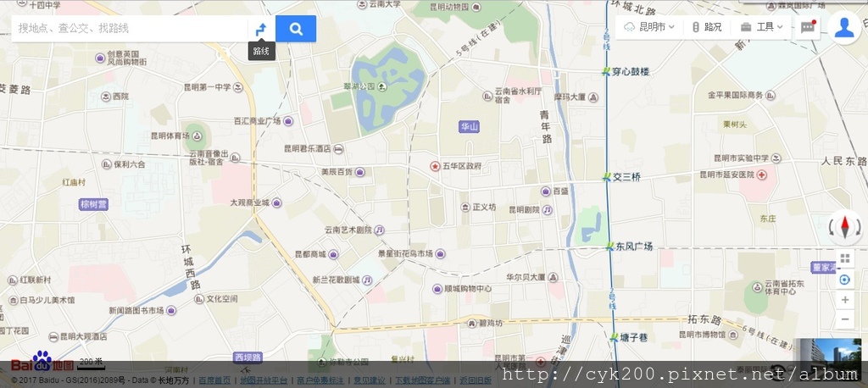Click the 正义坊 landmark icon
868x388 pixels.
(465, 207)
